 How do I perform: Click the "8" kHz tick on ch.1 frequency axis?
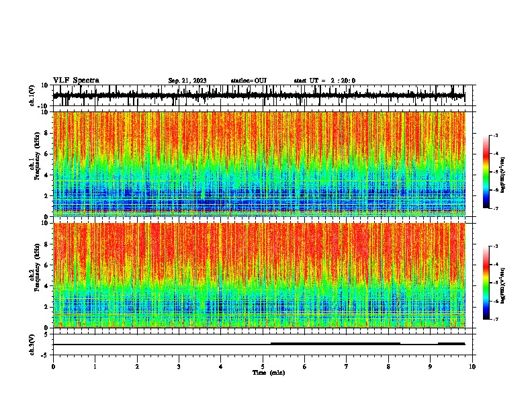point(46,133)
